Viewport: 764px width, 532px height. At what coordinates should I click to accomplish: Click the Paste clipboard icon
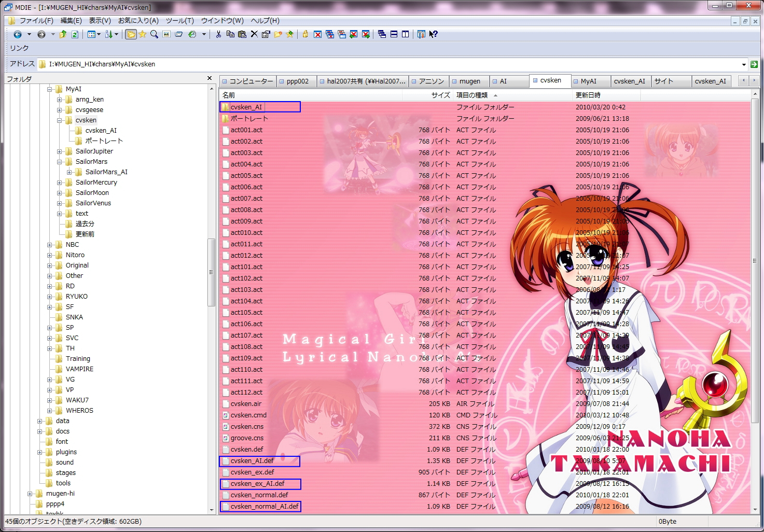[x=242, y=34]
